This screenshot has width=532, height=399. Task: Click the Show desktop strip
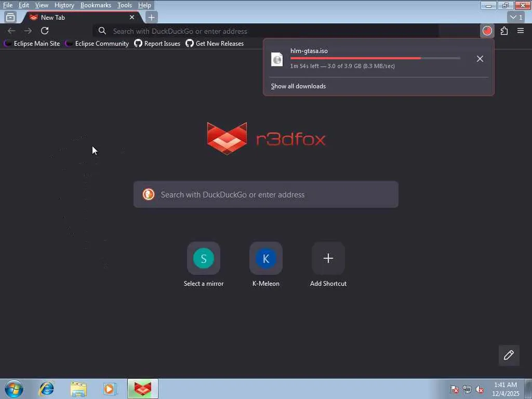click(528, 389)
